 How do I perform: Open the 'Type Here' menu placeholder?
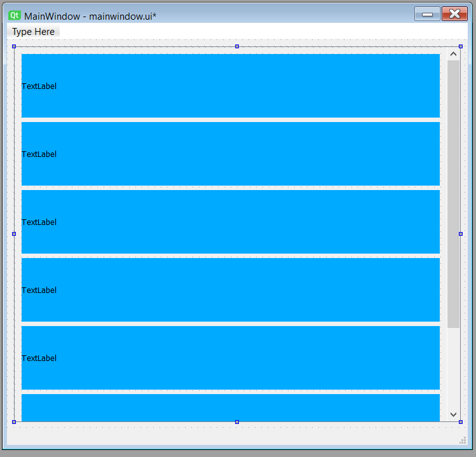pos(34,32)
